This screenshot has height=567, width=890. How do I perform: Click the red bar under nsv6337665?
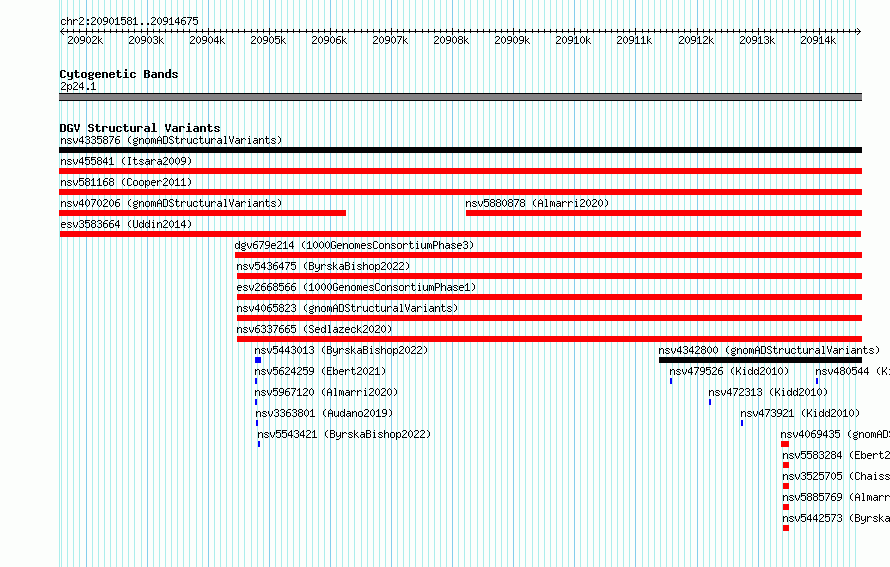point(549,339)
